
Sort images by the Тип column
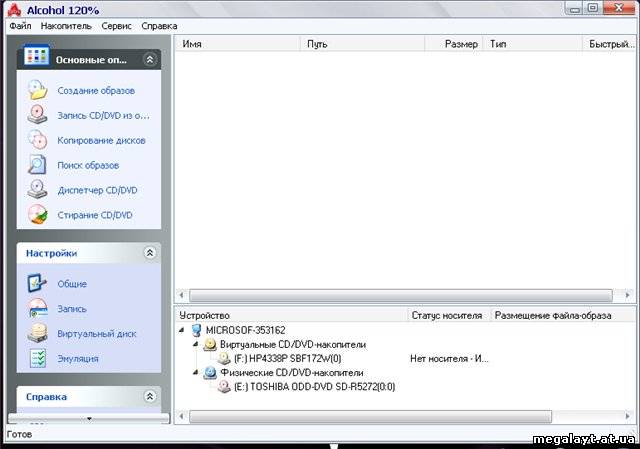(x=533, y=44)
